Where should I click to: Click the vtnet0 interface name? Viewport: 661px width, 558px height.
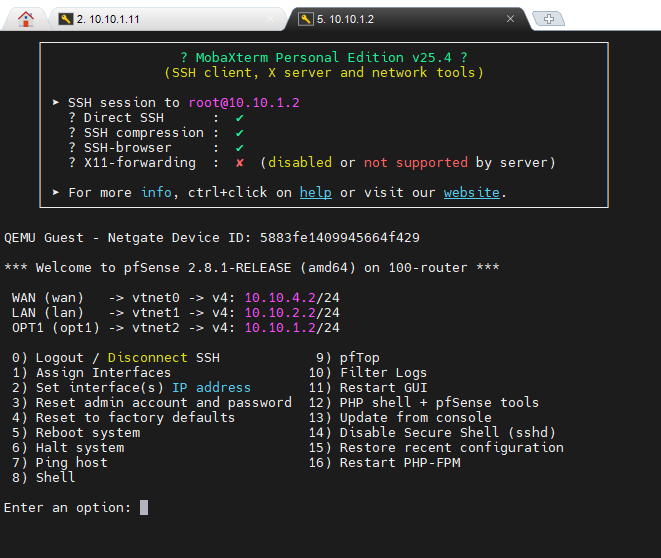[x=156, y=298]
